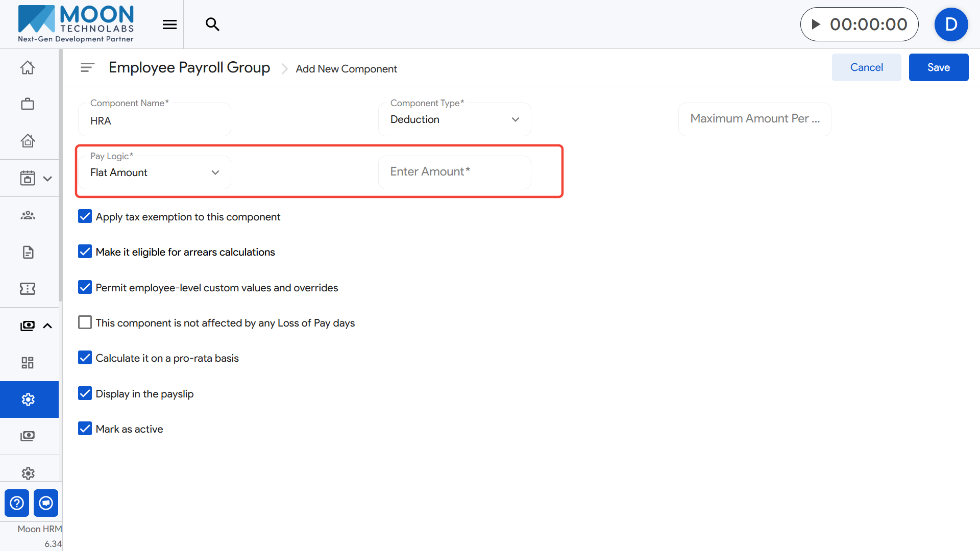This screenshot has width=980, height=551.
Task: Open the hamburger menu in header
Action: (x=169, y=24)
